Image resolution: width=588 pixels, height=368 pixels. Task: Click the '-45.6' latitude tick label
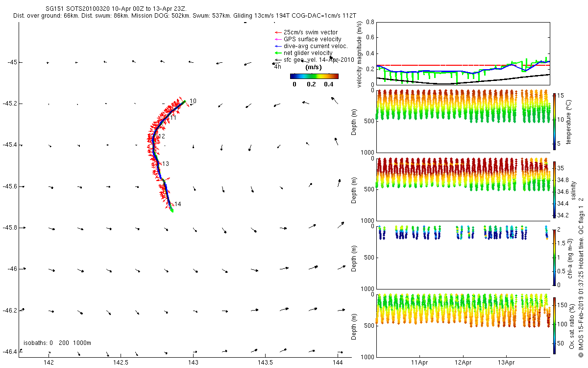[10, 186]
